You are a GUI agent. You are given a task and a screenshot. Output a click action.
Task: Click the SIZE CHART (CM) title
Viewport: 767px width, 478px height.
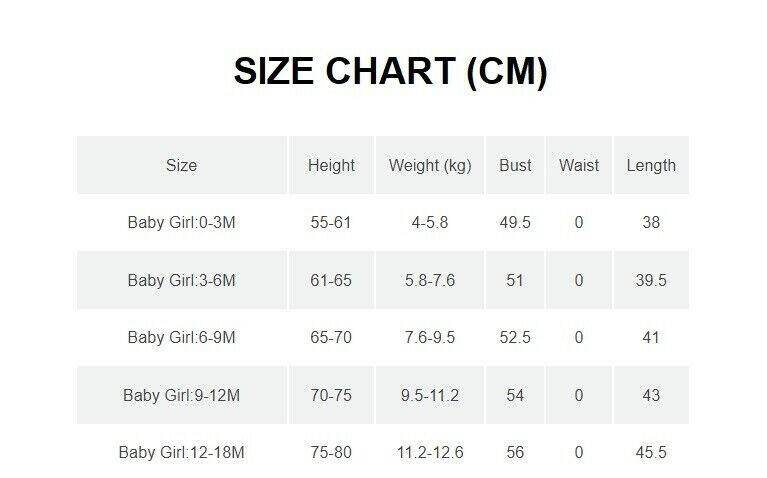(x=390, y=73)
